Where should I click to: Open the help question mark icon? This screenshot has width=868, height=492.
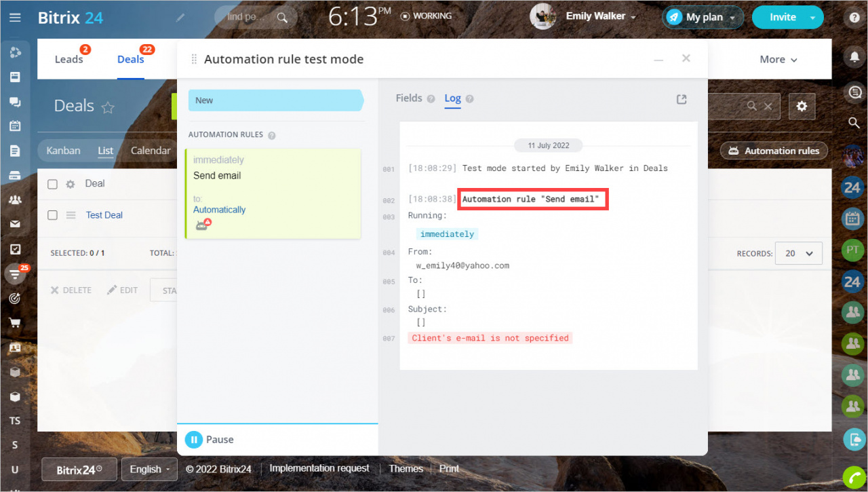pyautogui.click(x=854, y=18)
